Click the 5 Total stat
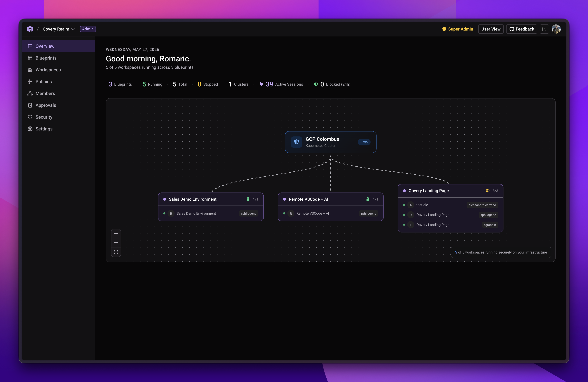Screen dimensions: 588x382 180,84
